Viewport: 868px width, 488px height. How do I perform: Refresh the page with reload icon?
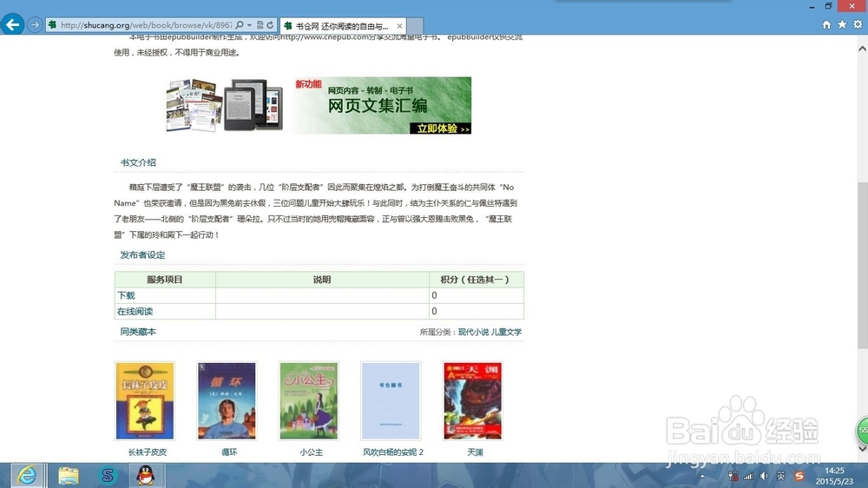(270, 25)
